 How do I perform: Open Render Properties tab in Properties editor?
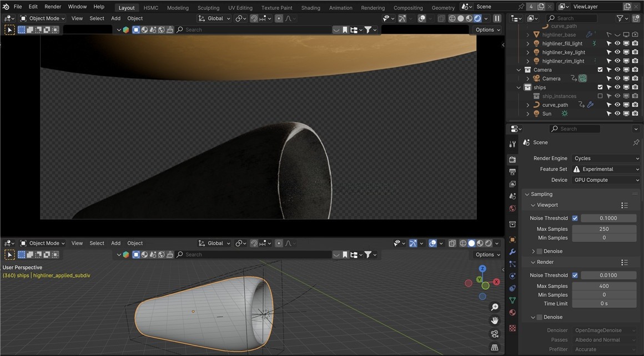(512, 159)
